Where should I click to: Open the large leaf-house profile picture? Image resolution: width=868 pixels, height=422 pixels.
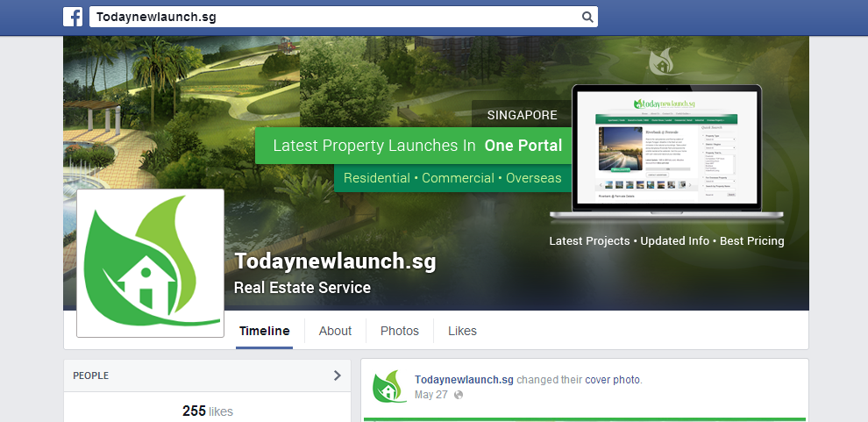click(x=150, y=263)
